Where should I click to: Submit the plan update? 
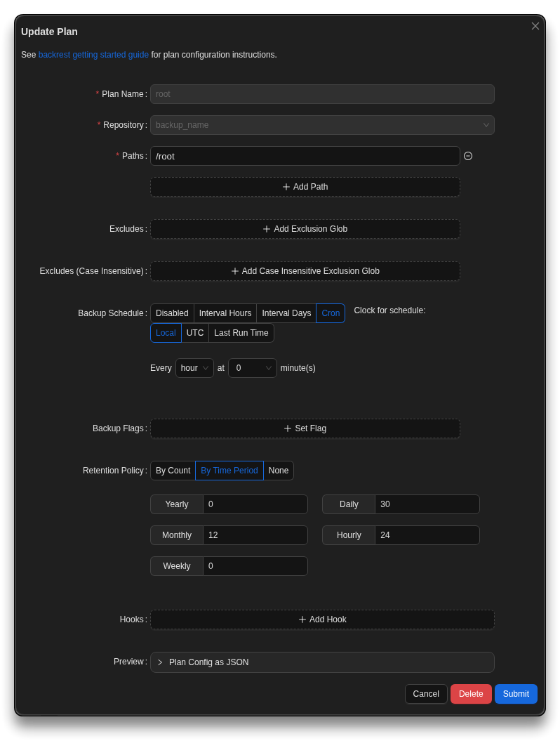(516, 694)
